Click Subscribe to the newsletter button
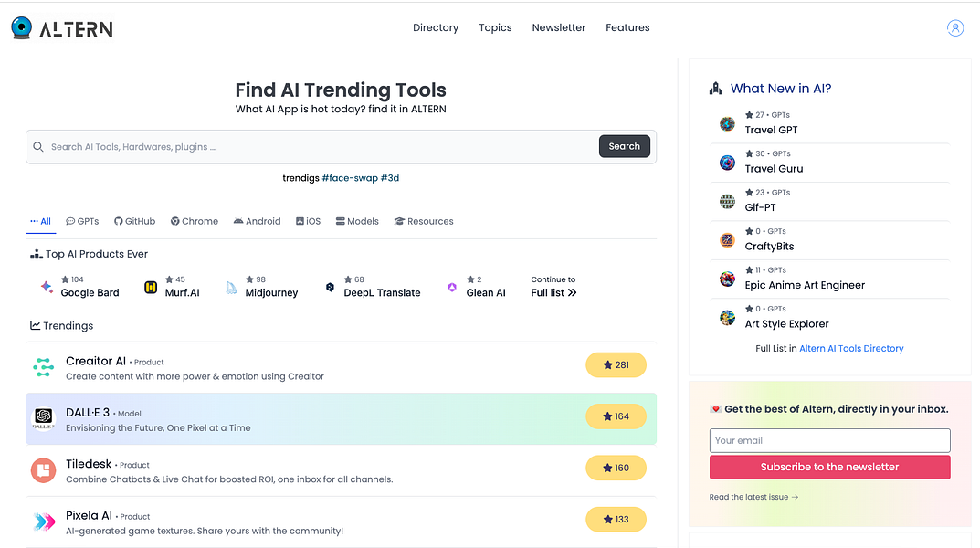Screen dimensions: 980x548 (829, 468)
